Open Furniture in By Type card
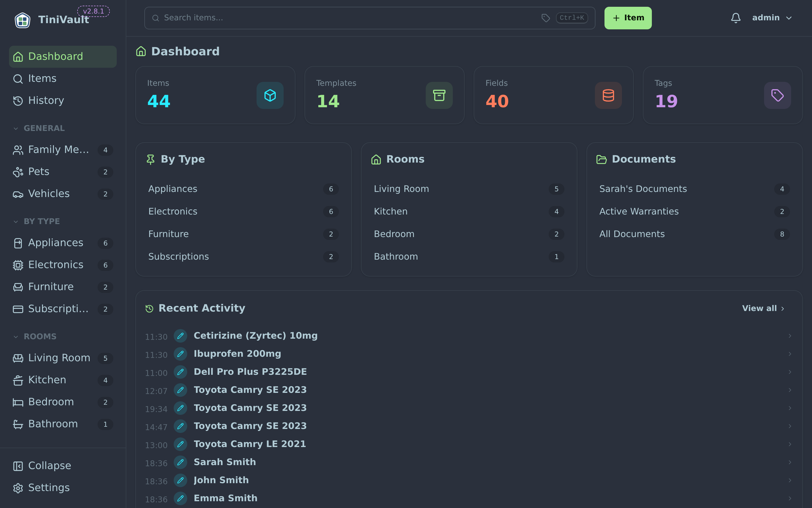The height and width of the screenshot is (508, 812). pos(243,234)
